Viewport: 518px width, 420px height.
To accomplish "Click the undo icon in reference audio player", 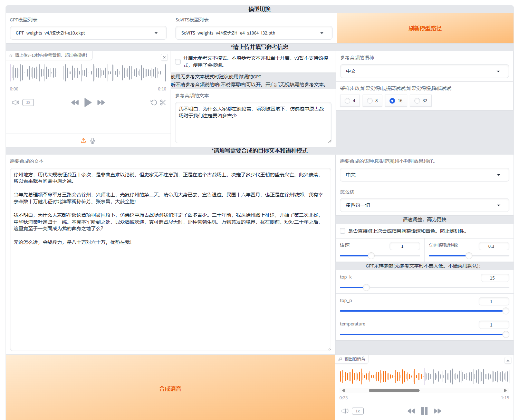I will tap(154, 102).
